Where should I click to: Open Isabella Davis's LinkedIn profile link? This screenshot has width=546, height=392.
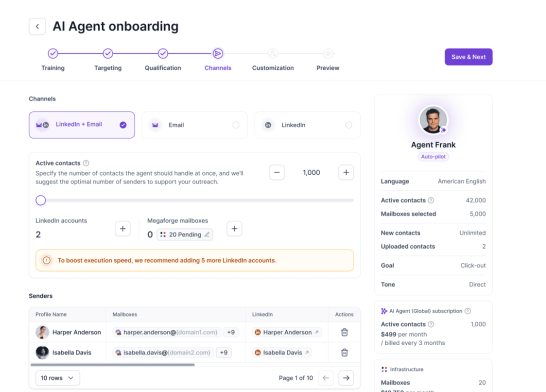pyautogui.click(x=281, y=352)
